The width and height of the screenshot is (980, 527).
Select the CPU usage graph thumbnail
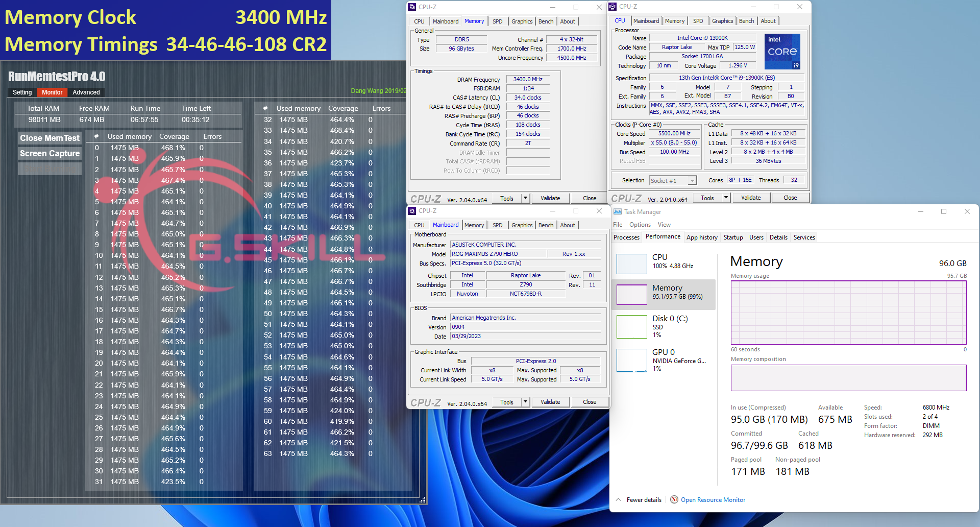(631, 263)
